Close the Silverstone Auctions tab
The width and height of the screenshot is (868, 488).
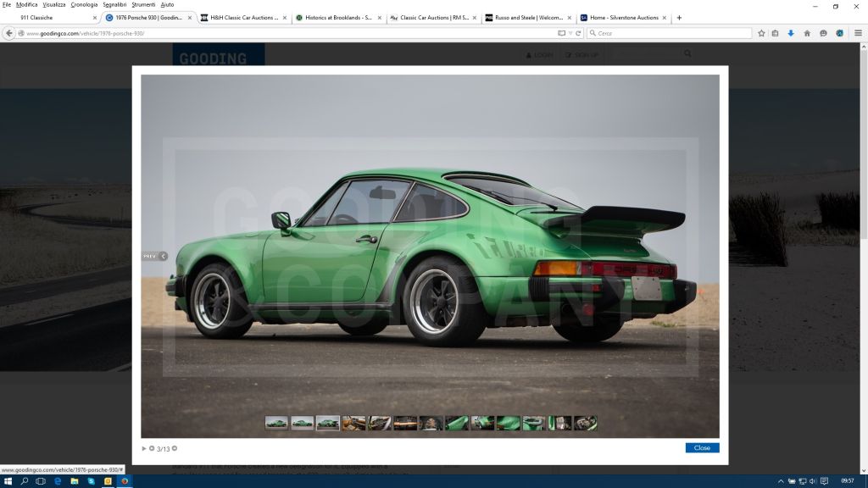(665, 18)
